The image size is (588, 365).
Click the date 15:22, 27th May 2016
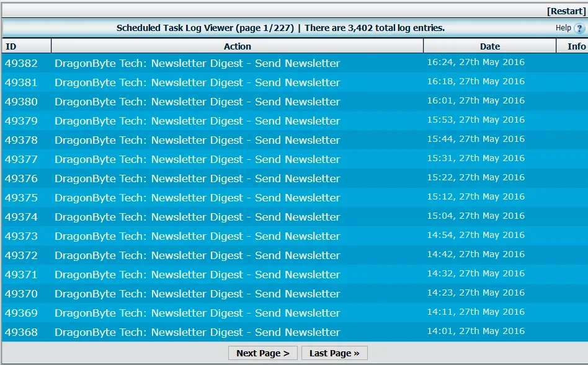coord(476,177)
